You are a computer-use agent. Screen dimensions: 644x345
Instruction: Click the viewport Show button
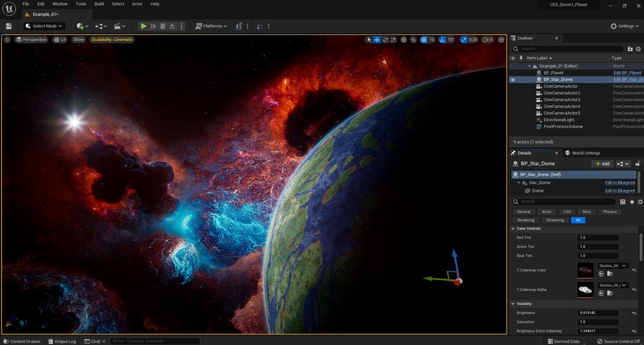pyautogui.click(x=78, y=40)
